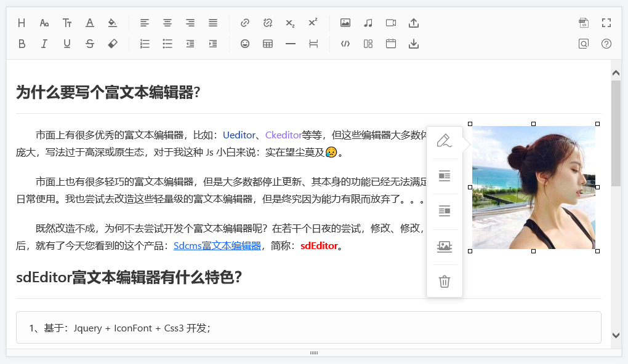Click the Heading format icon
This screenshot has width=628, height=364.
[22, 23]
